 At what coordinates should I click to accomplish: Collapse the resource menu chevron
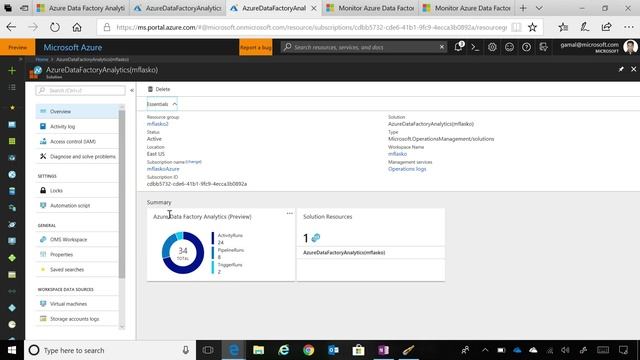(x=132, y=90)
